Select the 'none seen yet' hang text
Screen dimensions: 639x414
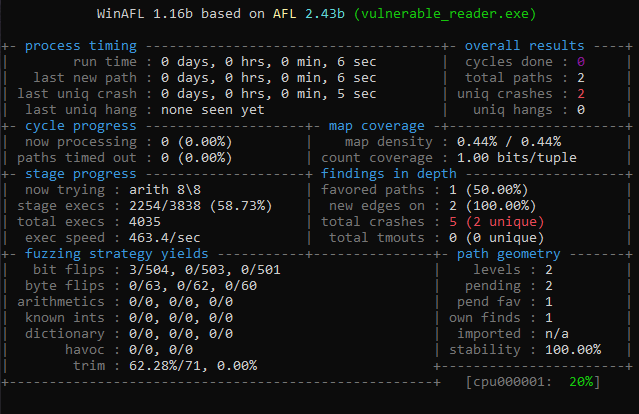[213, 110]
